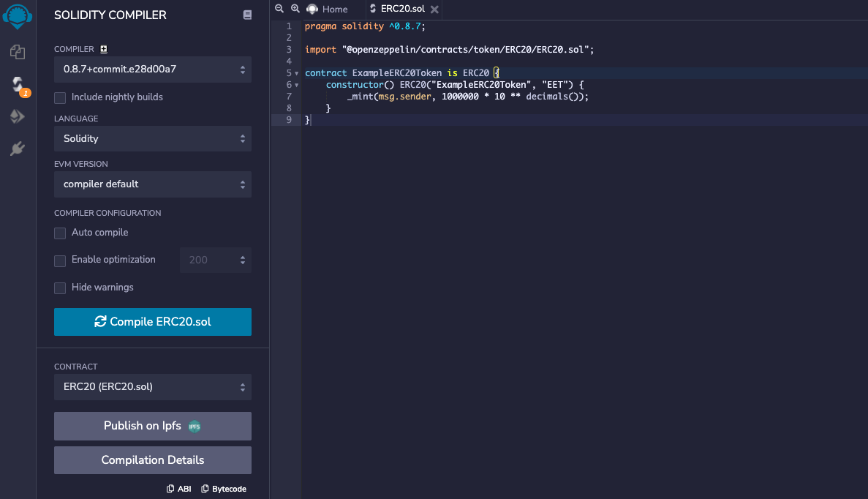
Task: Copy Bytecode to clipboard
Action: (x=224, y=489)
